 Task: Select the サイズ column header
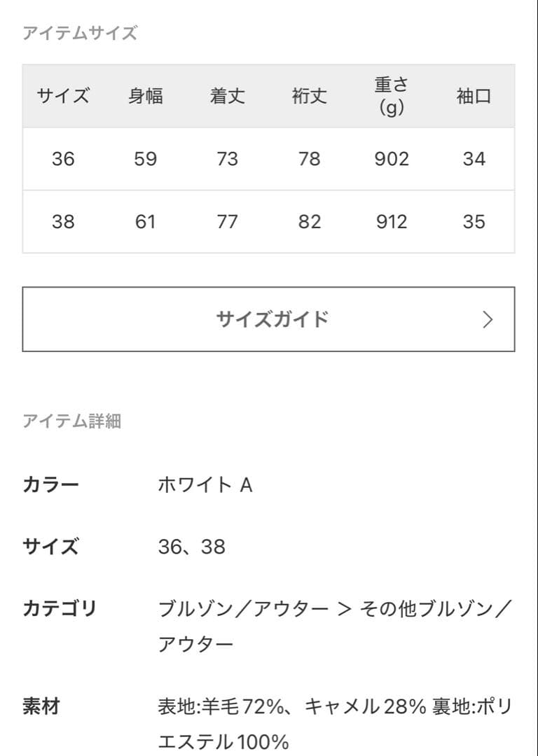64,97
